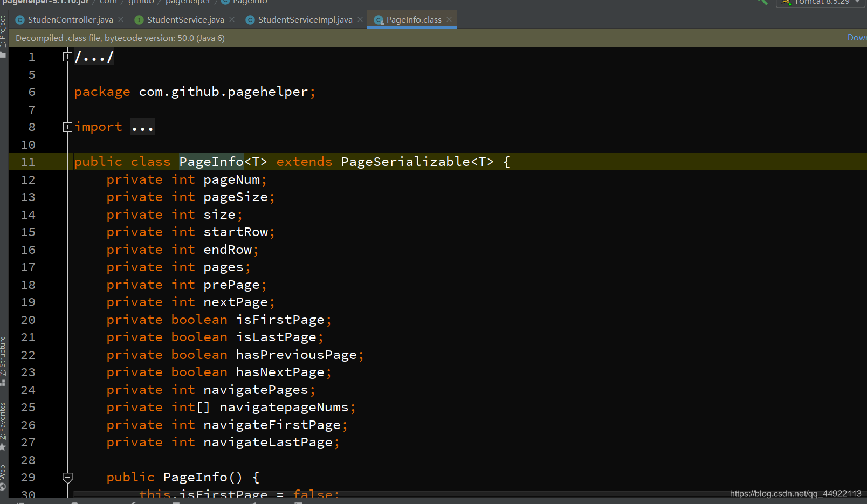
Task: Expand the folded import statements
Action: click(67, 127)
